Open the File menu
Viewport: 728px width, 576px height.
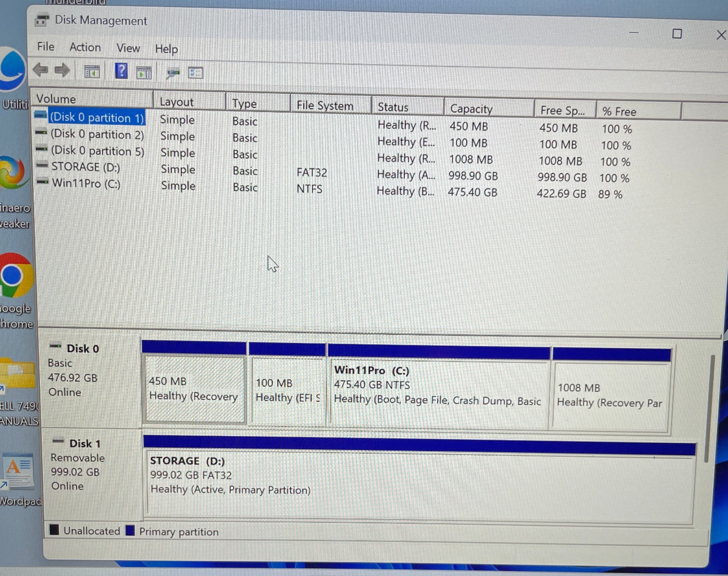45,46
